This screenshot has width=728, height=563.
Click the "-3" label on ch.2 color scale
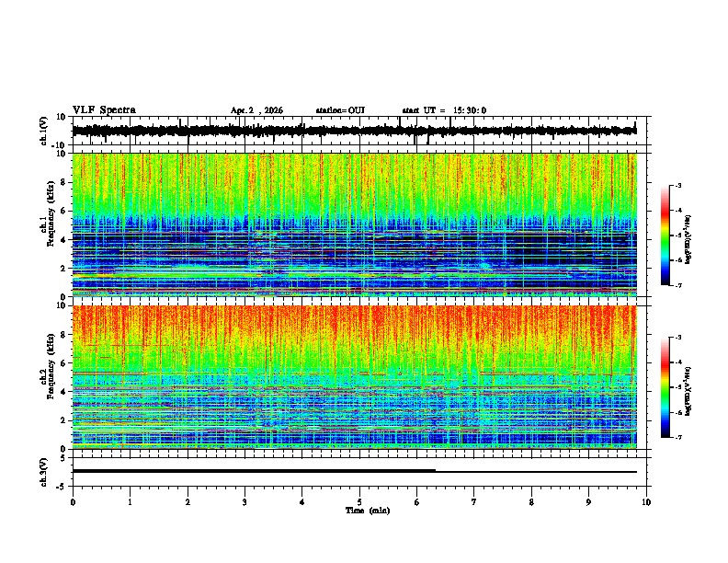point(677,338)
